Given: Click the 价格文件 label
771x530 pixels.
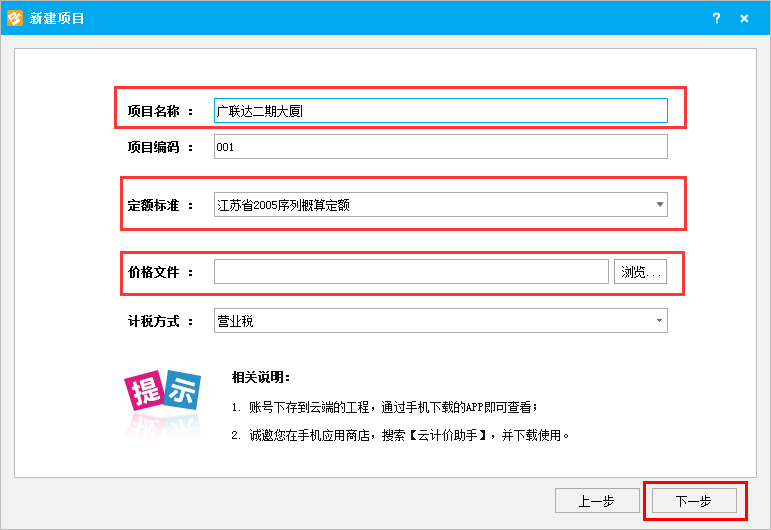Looking at the screenshot, I should point(154,272).
